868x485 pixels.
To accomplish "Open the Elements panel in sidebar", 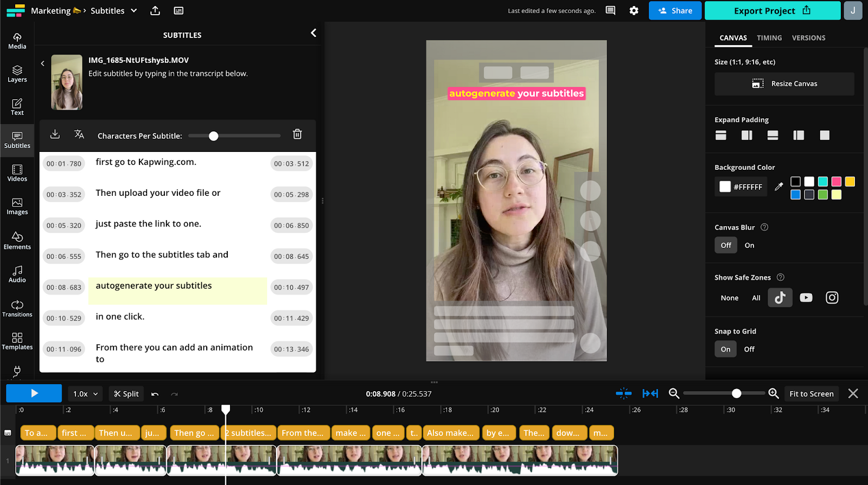I will (x=17, y=240).
